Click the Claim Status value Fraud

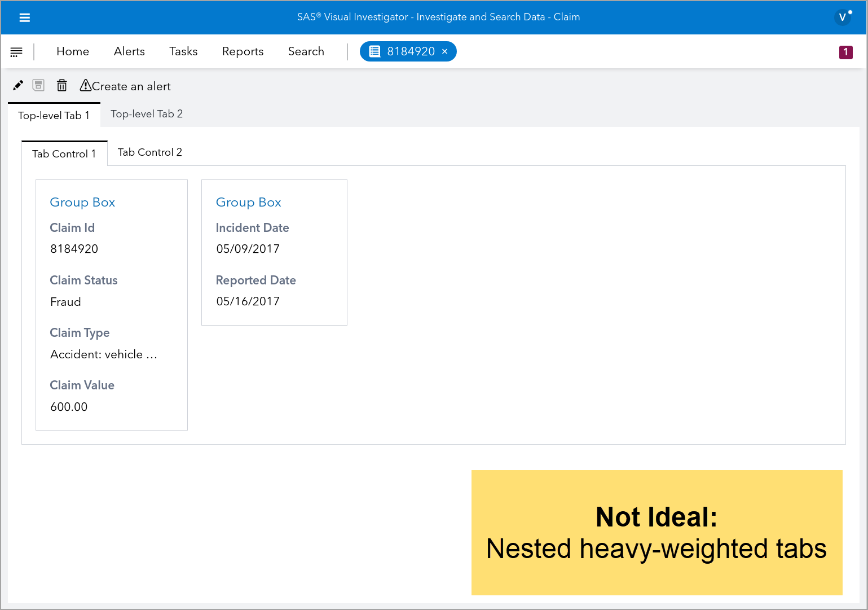point(65,301)
